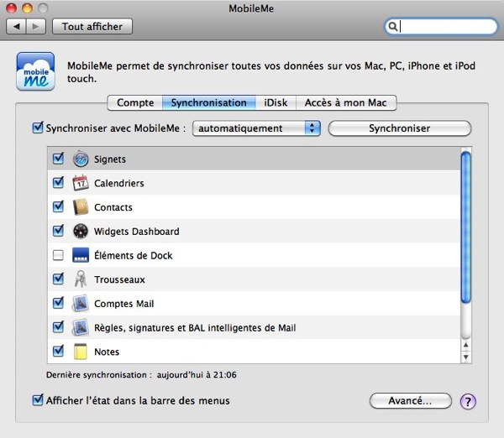Viewport: 504px width, 438px height.
Task: Select the Notes yellow notepad icon
Action: click(x=81, y=352)
